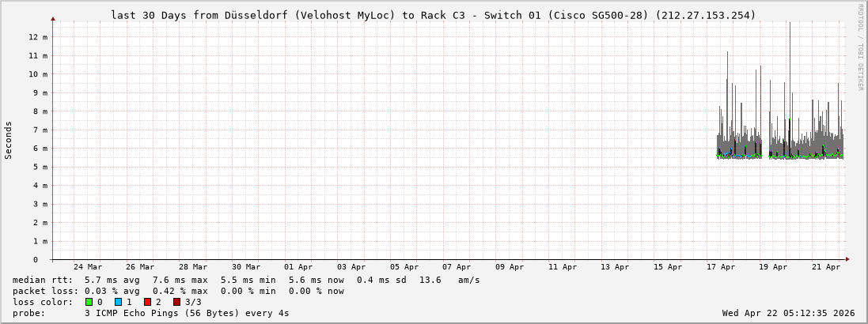Click the 17 Apr date label
Screen dimensions: 868x324
pos(721,267)
